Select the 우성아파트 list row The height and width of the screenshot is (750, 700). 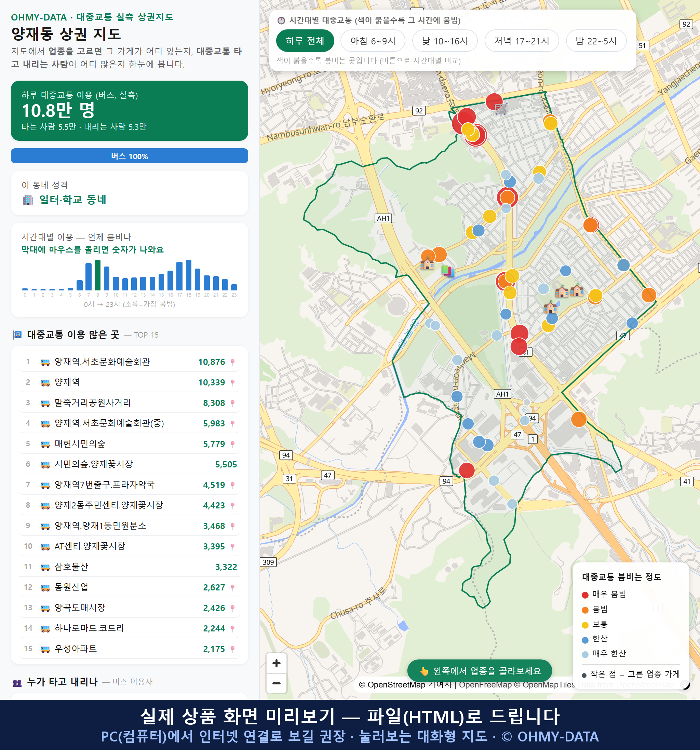point(130,649)
